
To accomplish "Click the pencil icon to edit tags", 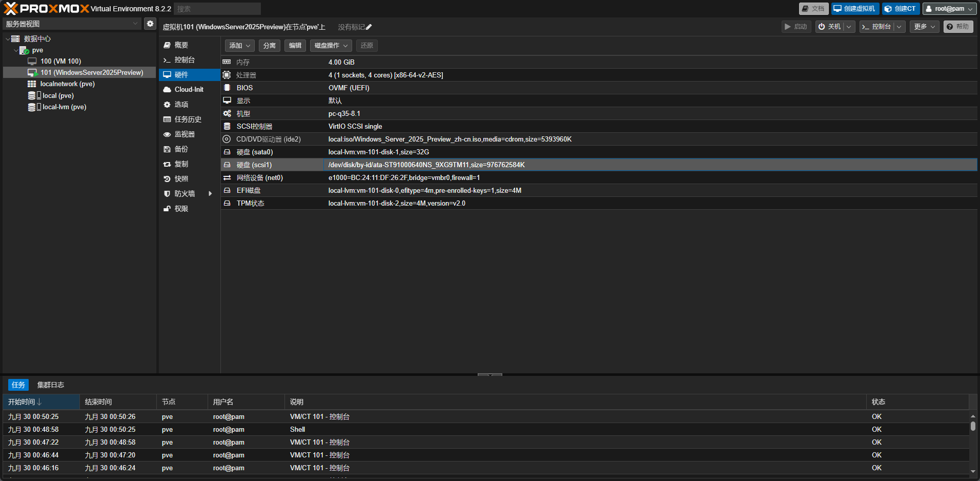I will [369, 27].
